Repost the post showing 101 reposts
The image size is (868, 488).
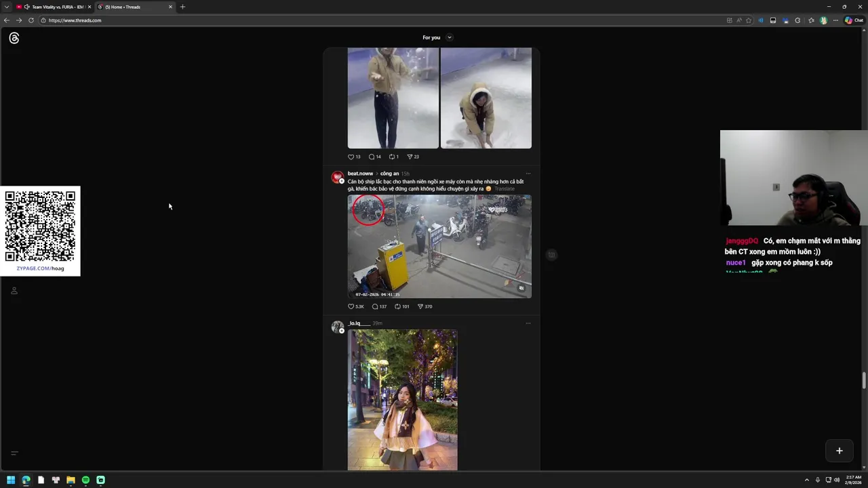click(x=403, y=306)
